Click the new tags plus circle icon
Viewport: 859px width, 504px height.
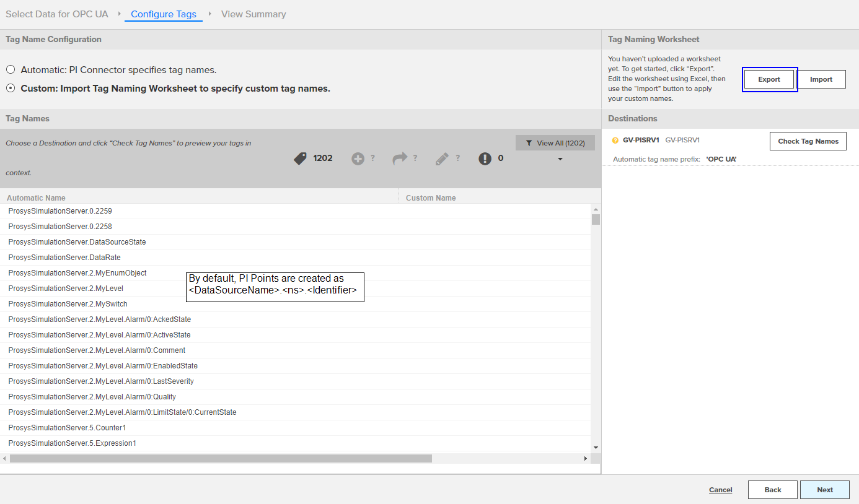(358, 159)
